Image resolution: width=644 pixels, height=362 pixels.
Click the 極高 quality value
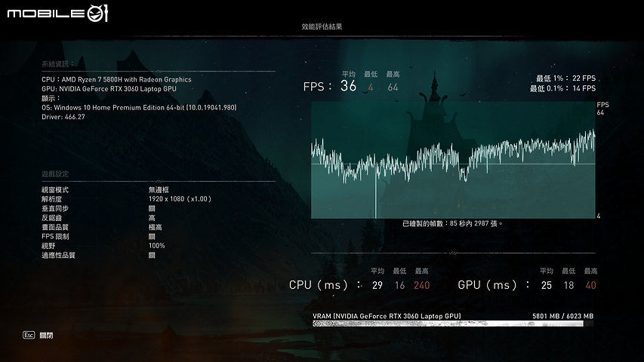tap(156, 227)
